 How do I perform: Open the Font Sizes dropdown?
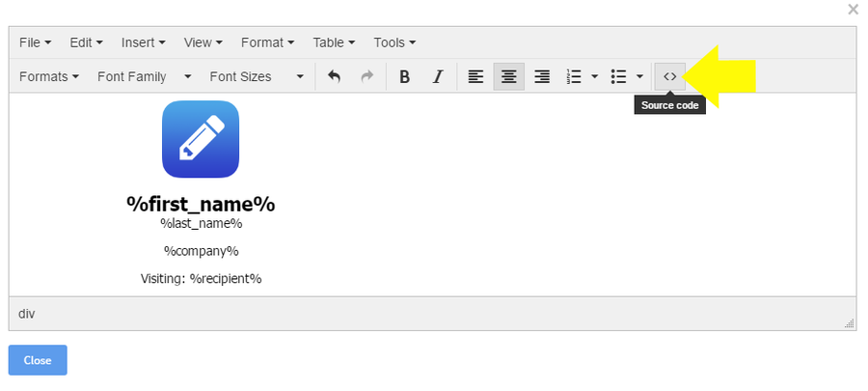click(x=257, y=76)
